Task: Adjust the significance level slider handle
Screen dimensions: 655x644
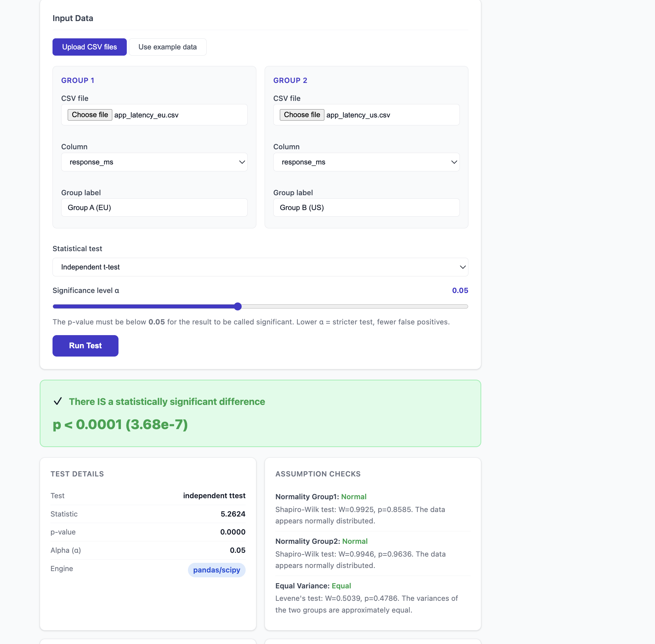Action: [x=238, y=306]
